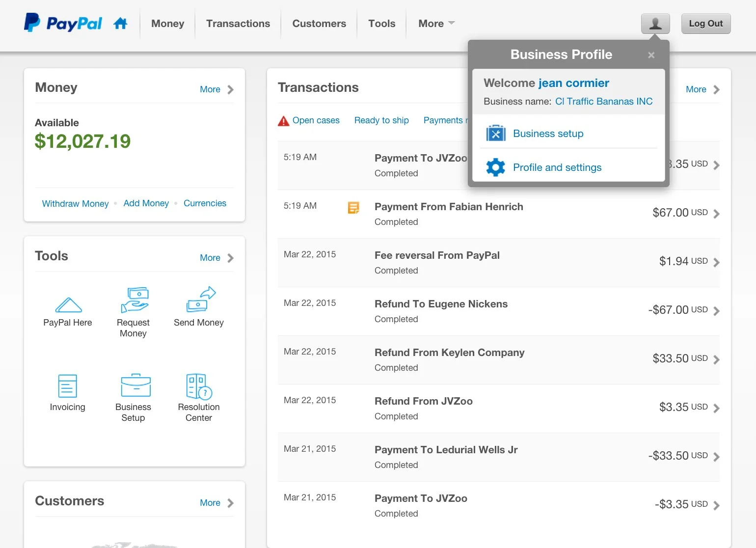
Task: Open the PayPal Here tool icon
Action: 68,305
